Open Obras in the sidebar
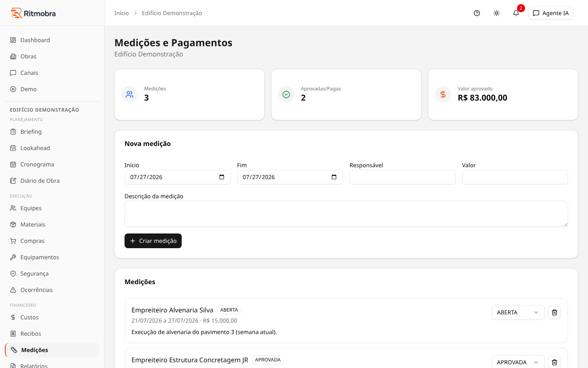Viewport: 588px width, 368px height. coord(52,56)
